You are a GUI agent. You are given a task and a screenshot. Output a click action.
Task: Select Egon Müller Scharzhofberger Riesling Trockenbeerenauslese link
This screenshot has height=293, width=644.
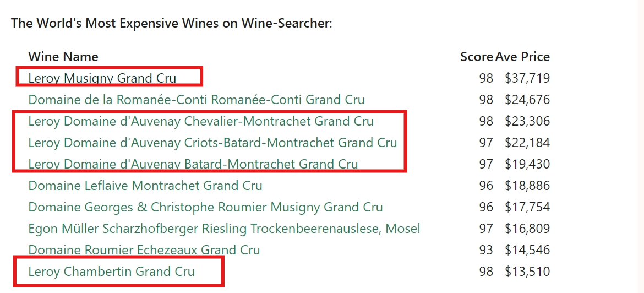(224, 229)
